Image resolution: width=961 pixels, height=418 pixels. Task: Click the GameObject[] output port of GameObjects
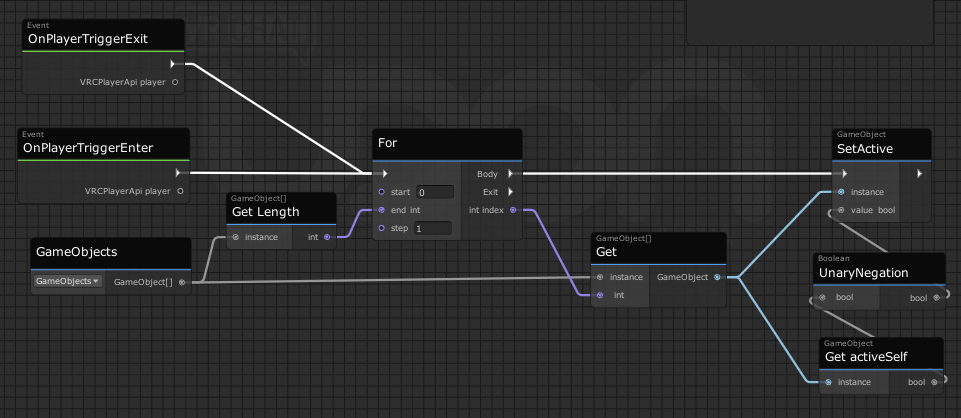click(181, 283)
